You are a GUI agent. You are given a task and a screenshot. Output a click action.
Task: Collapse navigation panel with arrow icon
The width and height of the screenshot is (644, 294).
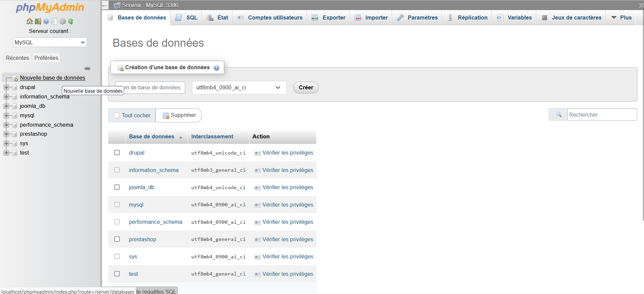(105, 5)
